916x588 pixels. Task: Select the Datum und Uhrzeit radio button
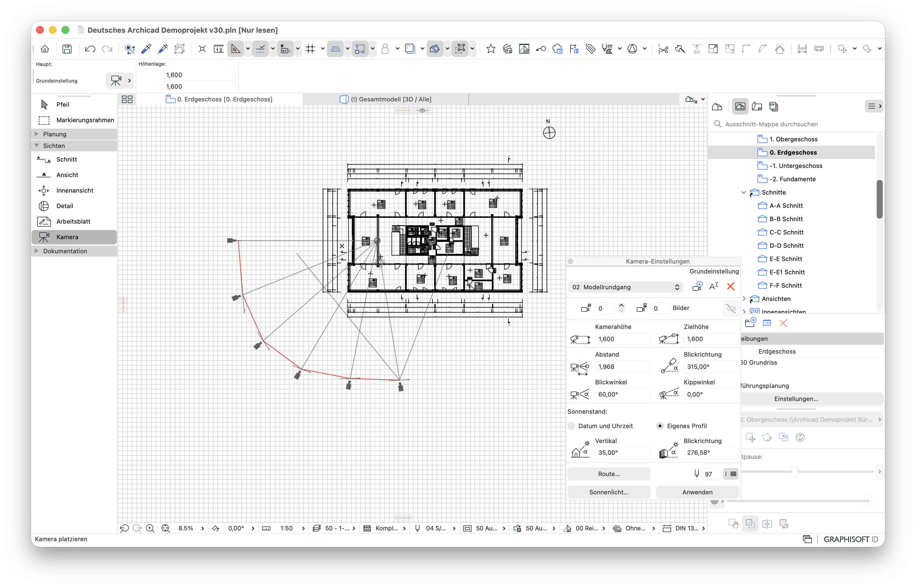[x=571, y=426]
